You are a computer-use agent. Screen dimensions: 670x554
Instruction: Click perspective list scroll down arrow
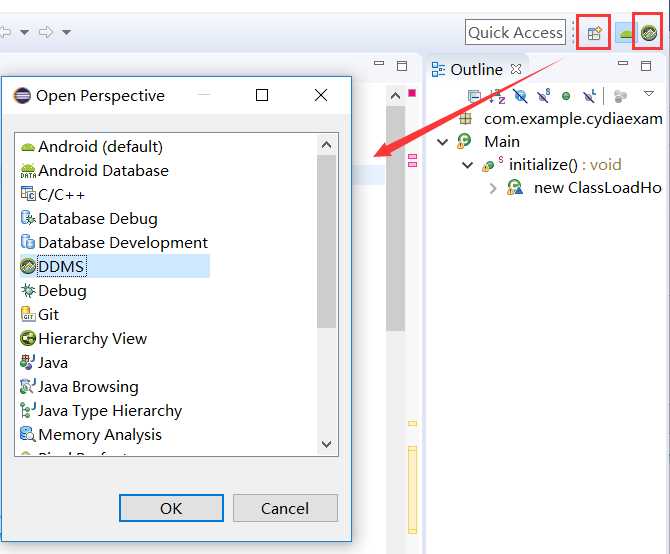coord(326,444)
